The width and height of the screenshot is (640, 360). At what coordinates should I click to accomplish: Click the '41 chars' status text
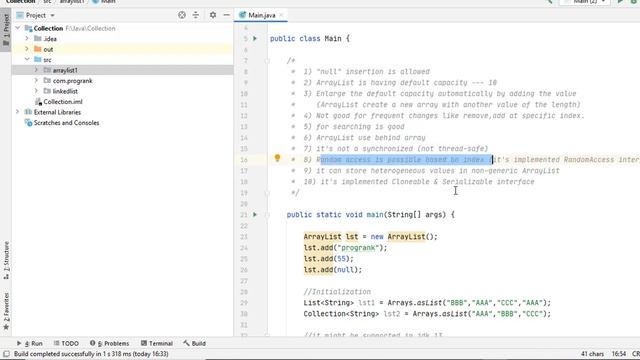592,354
